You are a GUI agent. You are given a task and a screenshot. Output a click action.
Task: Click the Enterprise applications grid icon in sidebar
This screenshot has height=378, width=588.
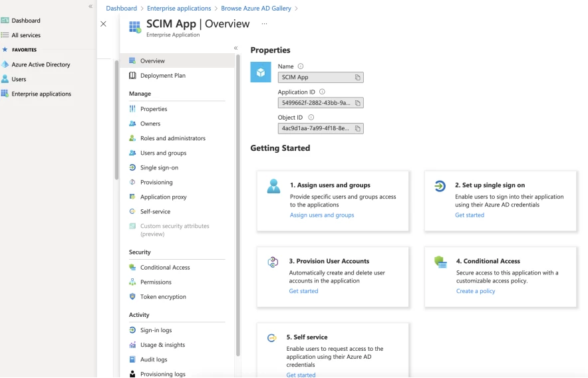[5, 93]
